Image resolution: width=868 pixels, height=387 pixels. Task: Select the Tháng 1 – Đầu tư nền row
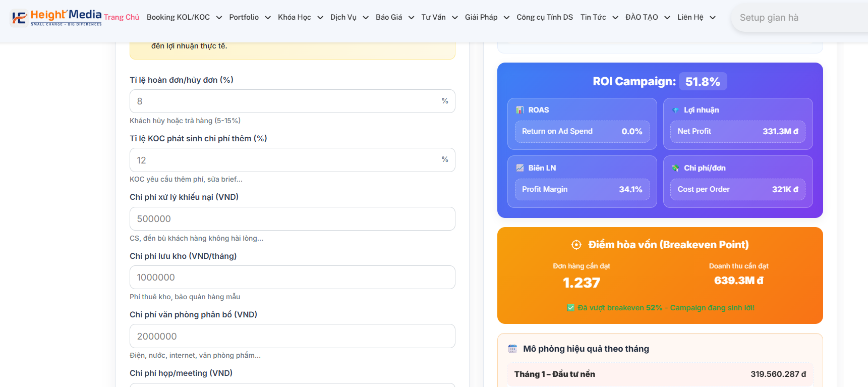(660, 374)
